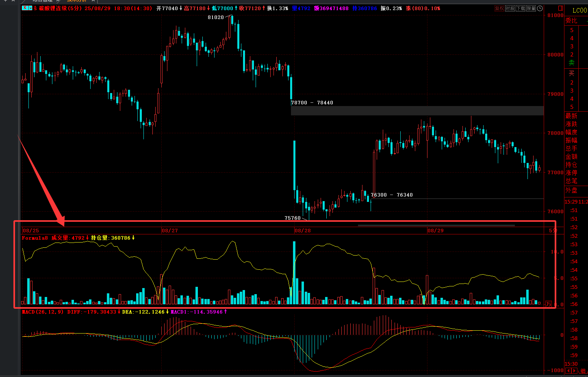Click the MACD(26,12,9) indicator label

click(x=43, y=312)
